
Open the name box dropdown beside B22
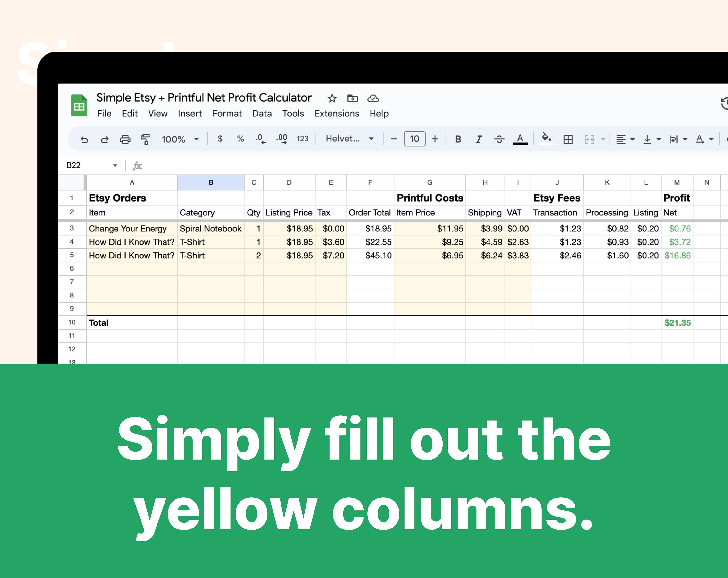click(x=115, y=165)
